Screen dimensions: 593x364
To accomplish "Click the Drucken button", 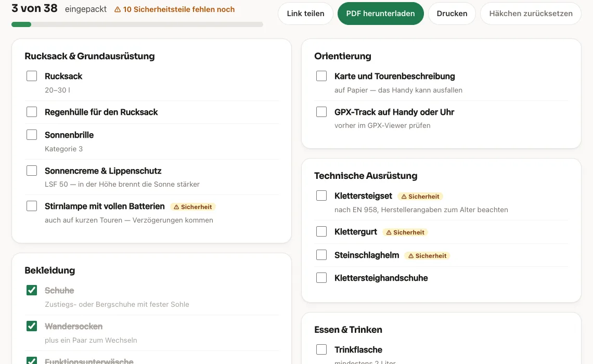I will click(x=452, y=14).
